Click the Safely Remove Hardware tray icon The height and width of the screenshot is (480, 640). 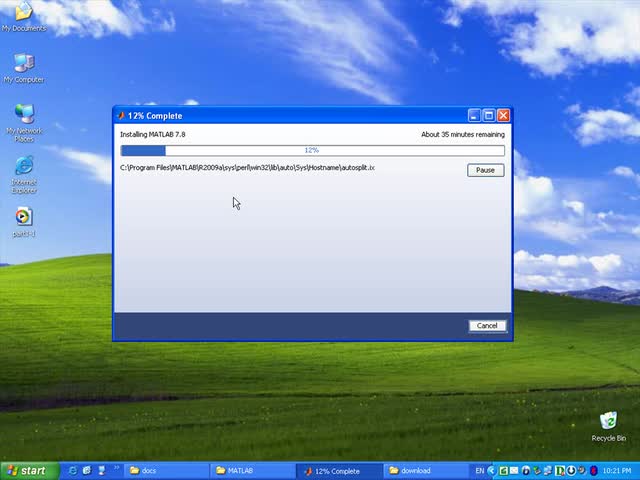tap(537, 471)
